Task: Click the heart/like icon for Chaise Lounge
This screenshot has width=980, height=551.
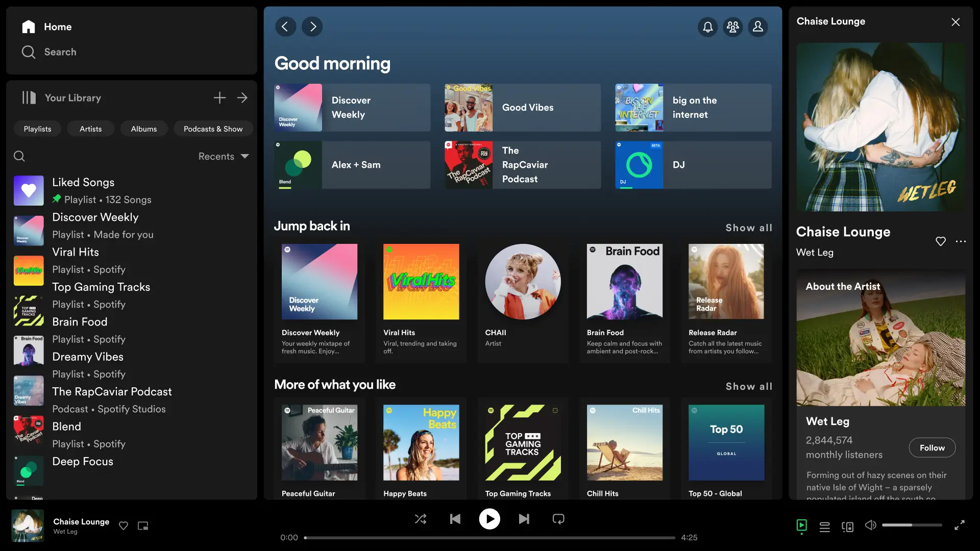Action: point(940,241)
